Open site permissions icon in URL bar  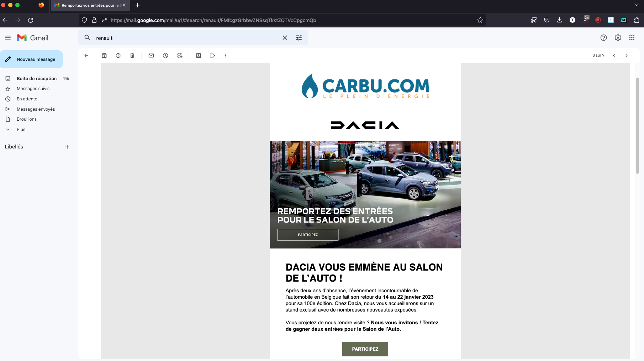pyautogui.click(x=104, y=20)
